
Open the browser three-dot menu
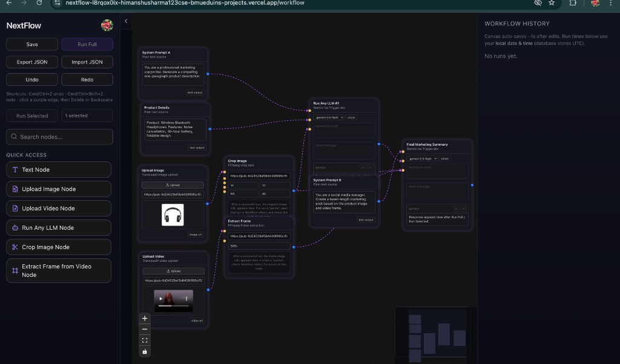pyautogui.click(x=611, y=3)
